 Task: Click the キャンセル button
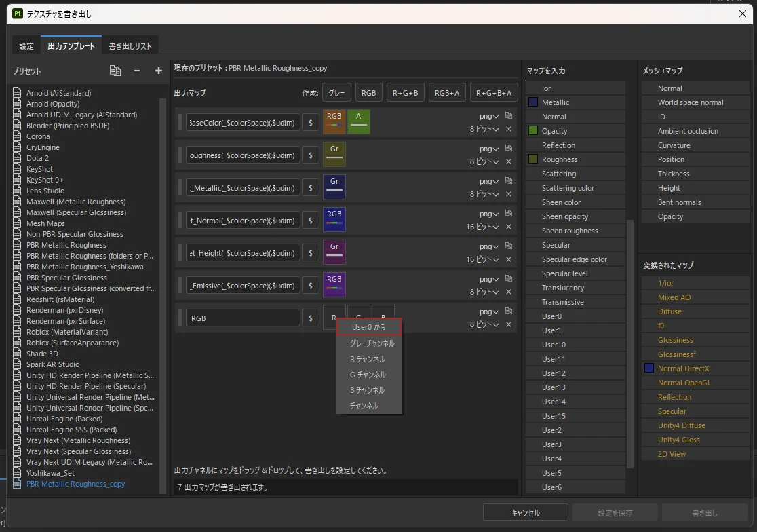point(525,513)
